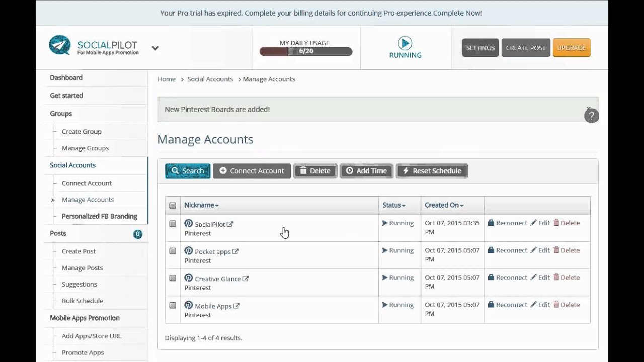Check the SocialPilot account checkbox
644x362 pixels.
[173, 224]
